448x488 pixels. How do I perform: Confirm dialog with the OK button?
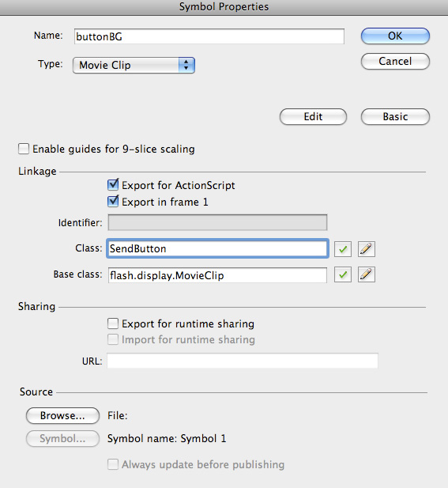click(395, 36)
